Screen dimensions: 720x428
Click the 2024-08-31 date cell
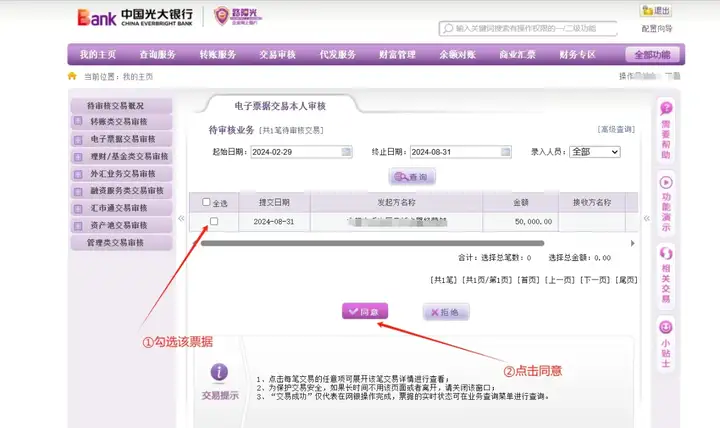pyautogui.click(x=274, y=221)
